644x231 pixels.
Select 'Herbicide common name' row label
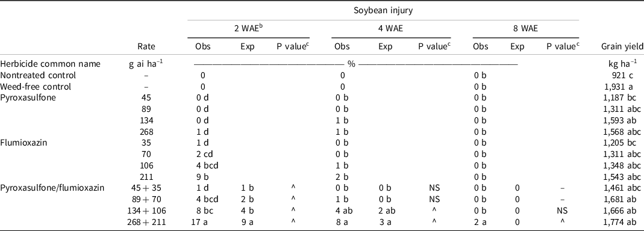coord(51,64)
